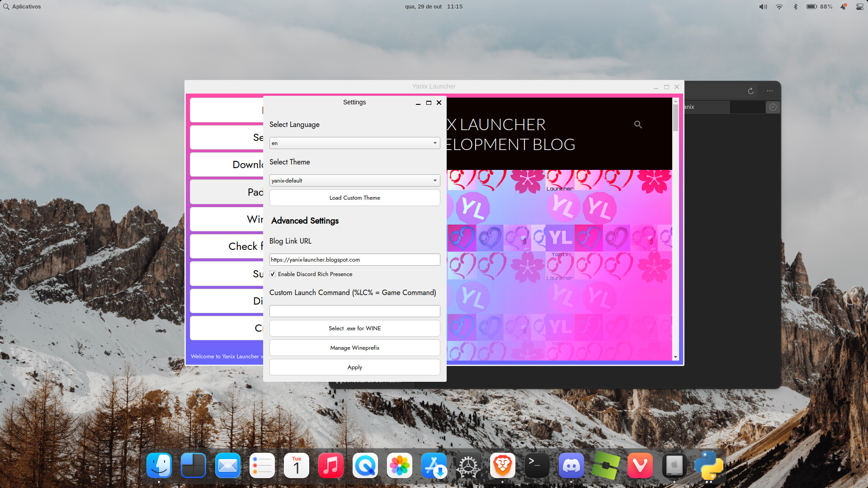Focus the Custom Launch Command field
This screenshot has height=488, width=868.
pos(354,311)
